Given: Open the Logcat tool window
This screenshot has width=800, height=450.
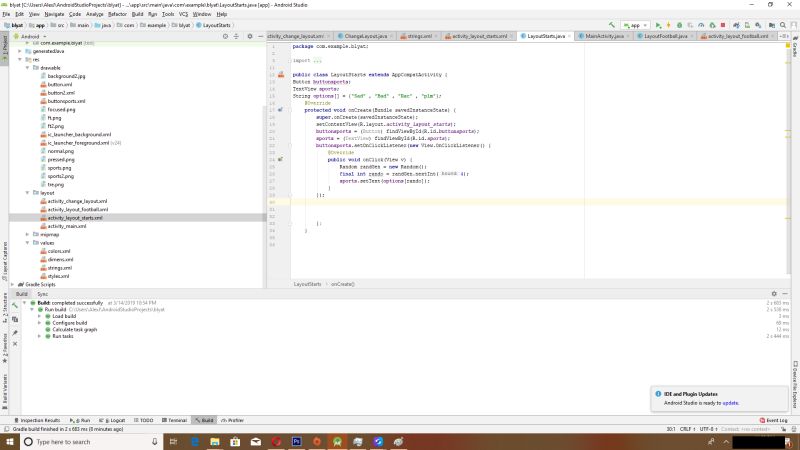Looking at the screenshot, I should 113,420.
